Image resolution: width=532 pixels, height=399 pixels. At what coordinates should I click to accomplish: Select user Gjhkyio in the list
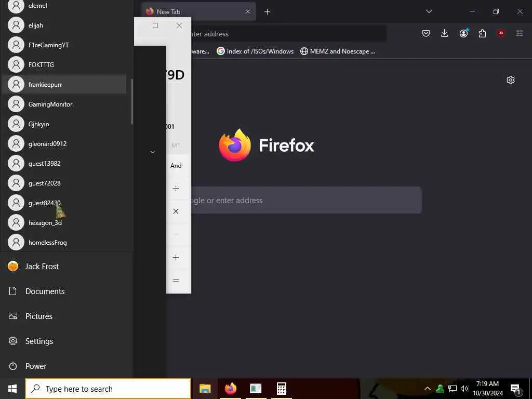[x=64, y=124]
